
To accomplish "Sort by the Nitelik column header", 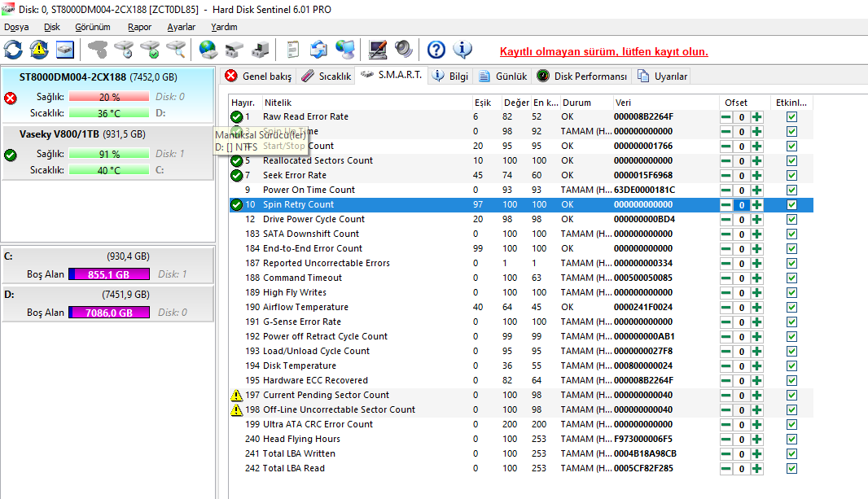I will pos(366,103).
